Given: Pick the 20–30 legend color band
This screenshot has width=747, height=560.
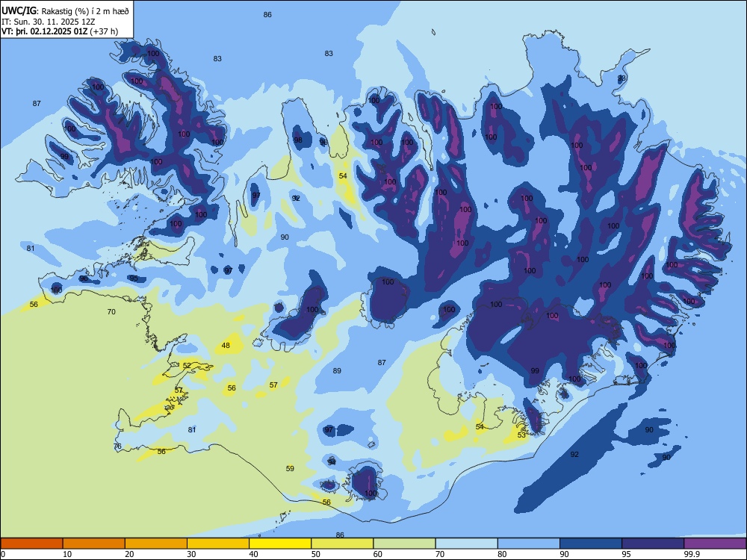Looking at the screenshot, I should [156, 544].
